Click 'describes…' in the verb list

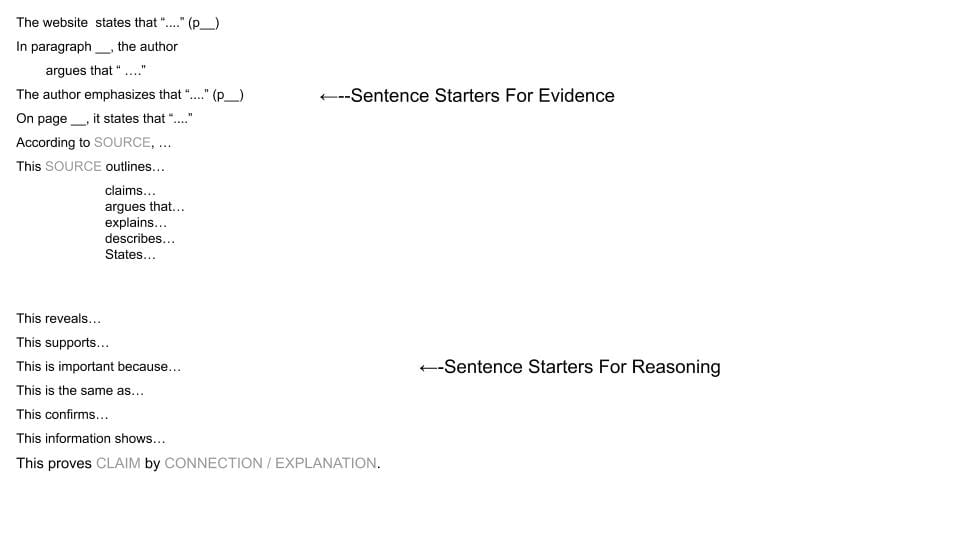click(x=140, y=239)
